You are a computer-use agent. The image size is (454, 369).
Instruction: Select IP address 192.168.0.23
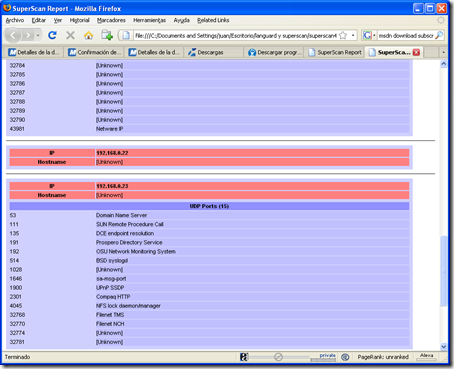pyautogui.click(x=112, y=186)
